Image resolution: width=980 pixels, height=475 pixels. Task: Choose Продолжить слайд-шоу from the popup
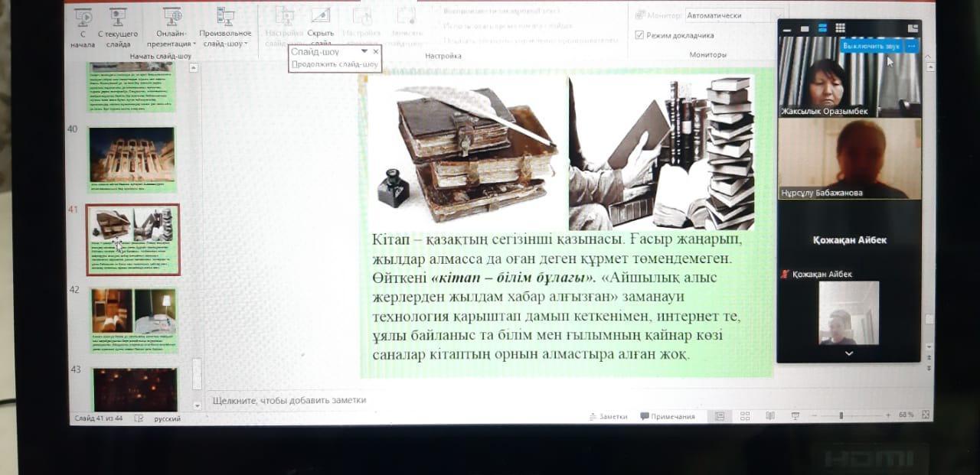click(x=335, y=64)
